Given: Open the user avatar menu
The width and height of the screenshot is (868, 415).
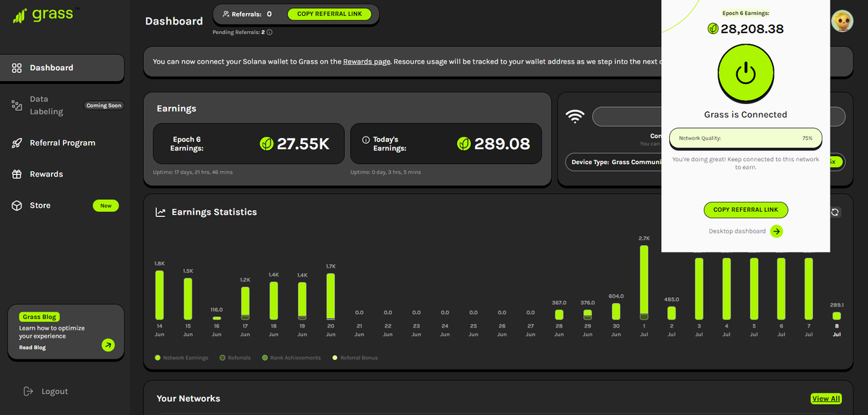Looking at the screenshot, I should 842,22.
